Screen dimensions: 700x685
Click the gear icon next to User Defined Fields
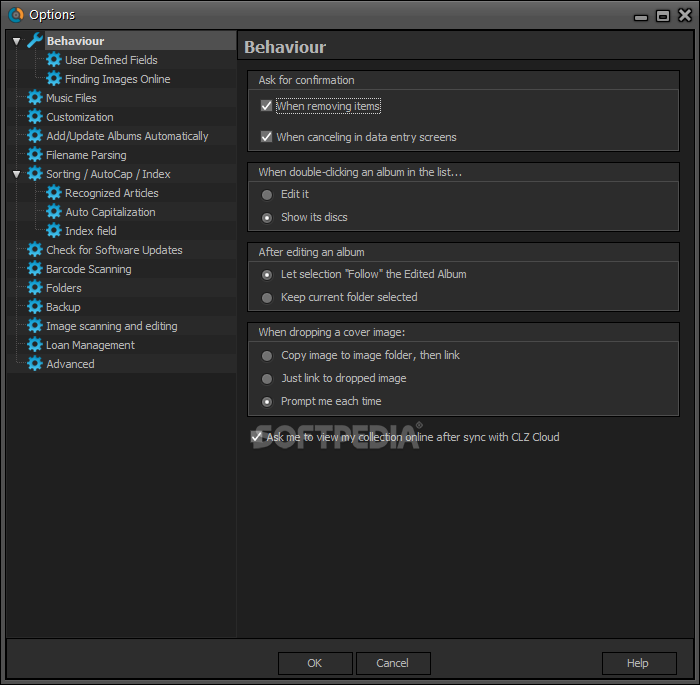pos(54,59)
